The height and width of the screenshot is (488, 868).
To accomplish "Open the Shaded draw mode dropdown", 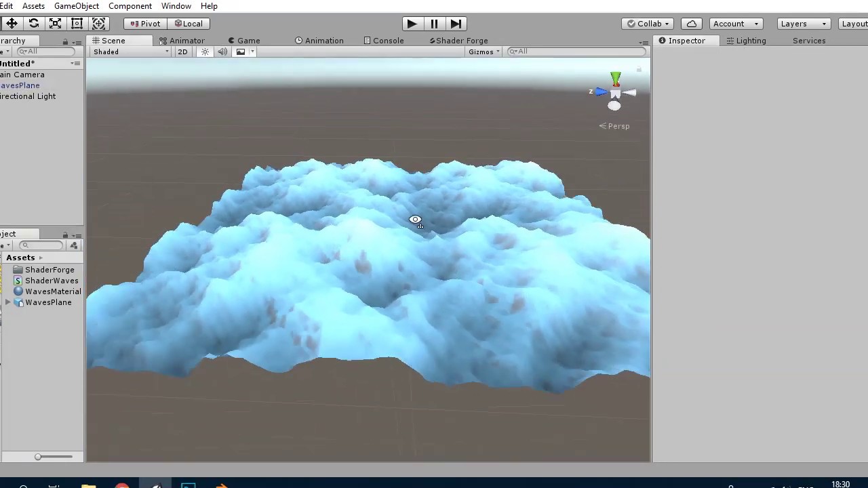I will pyautogui.click(x=131, y=52).
